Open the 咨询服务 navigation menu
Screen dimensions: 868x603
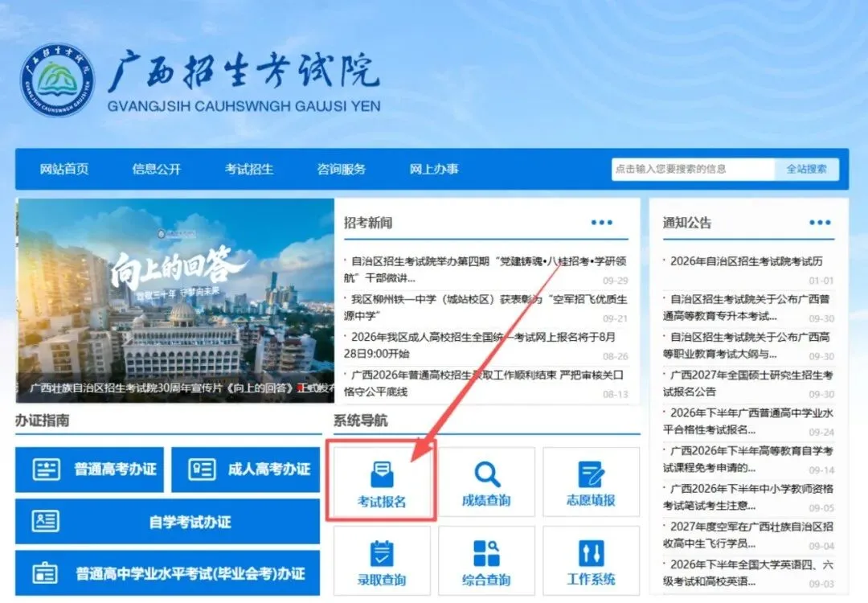coord(342,169)
